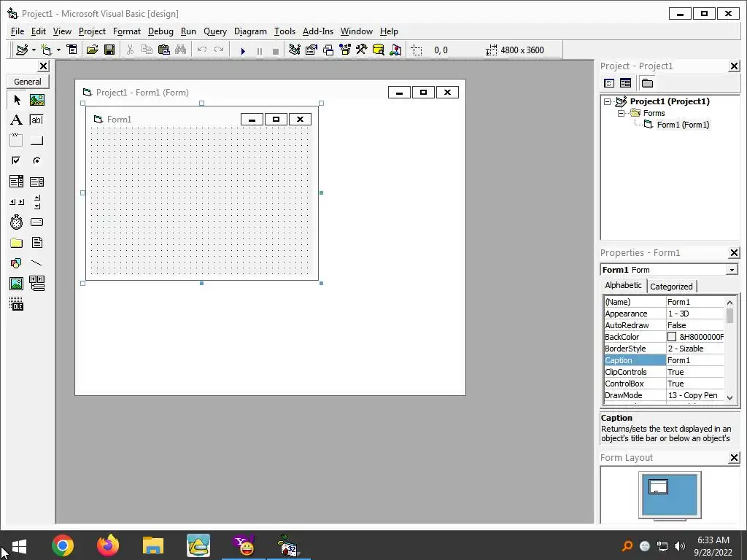747x560 pixels.
Task: Choose the HScrollBar control tool
Action: pos(17,202)
